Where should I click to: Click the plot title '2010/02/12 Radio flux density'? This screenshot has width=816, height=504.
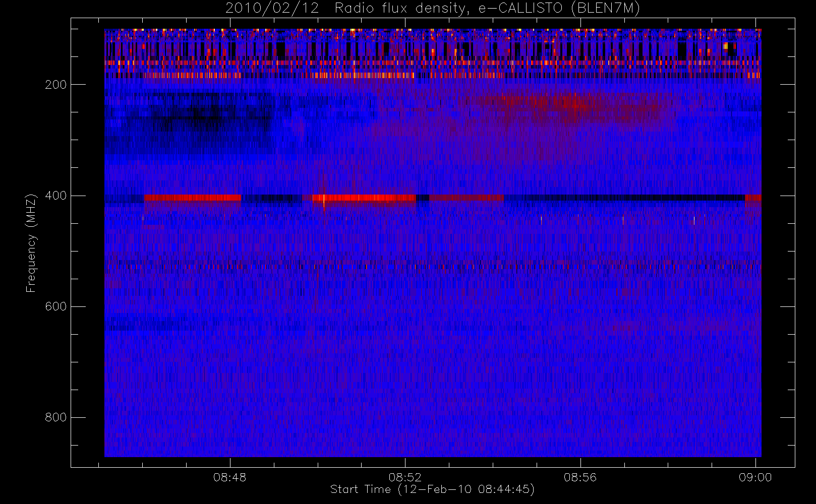click(x=432, y=9)
